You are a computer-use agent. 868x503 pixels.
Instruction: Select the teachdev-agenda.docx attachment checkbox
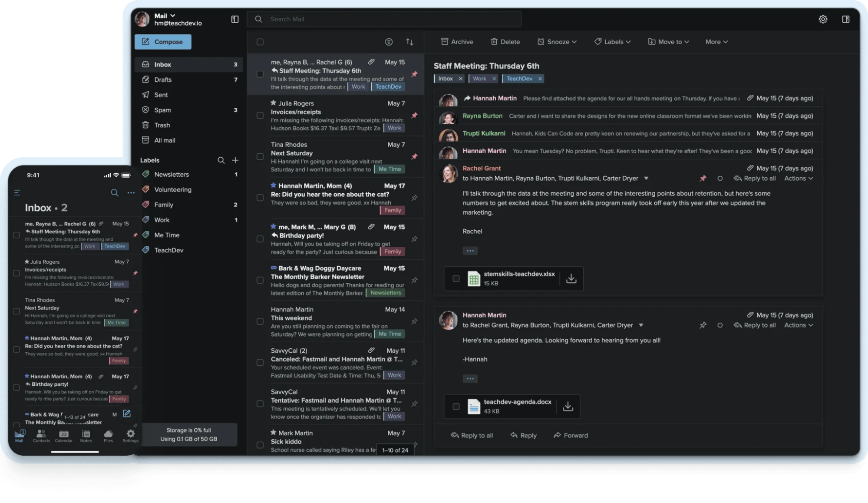[x=456, y=407]
